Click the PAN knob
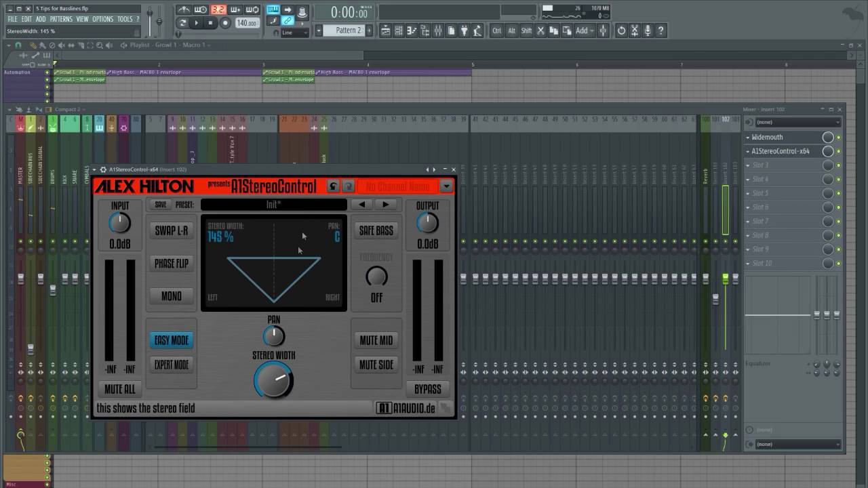 click(273, 335)
